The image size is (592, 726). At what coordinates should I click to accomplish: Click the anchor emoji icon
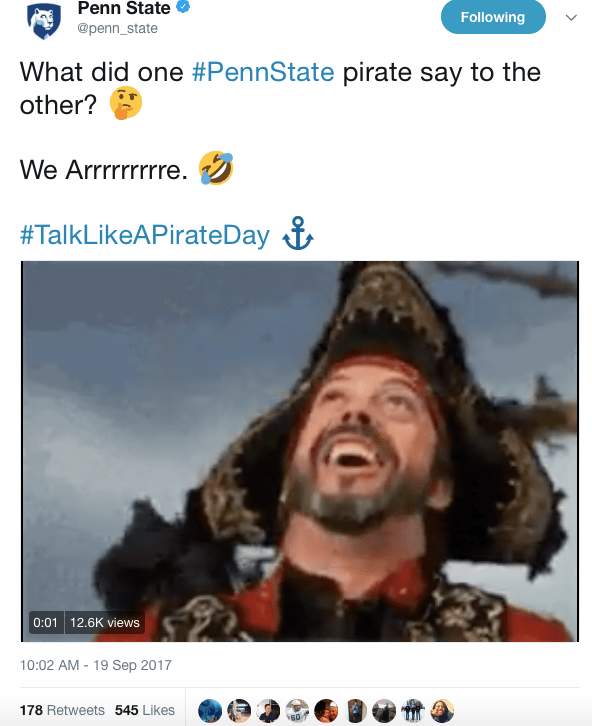click(298, 233)
